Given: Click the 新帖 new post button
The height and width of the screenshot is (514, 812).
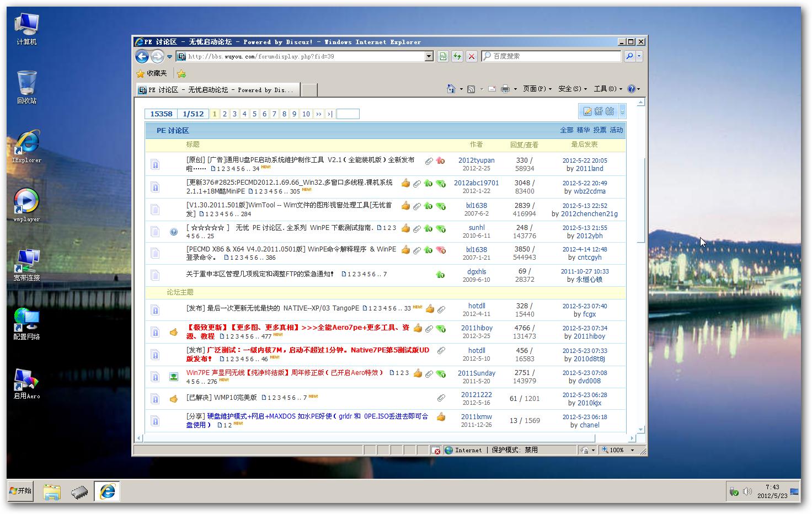Looking at the screenshot, I should pyautogui.click(x=599, y=111).
